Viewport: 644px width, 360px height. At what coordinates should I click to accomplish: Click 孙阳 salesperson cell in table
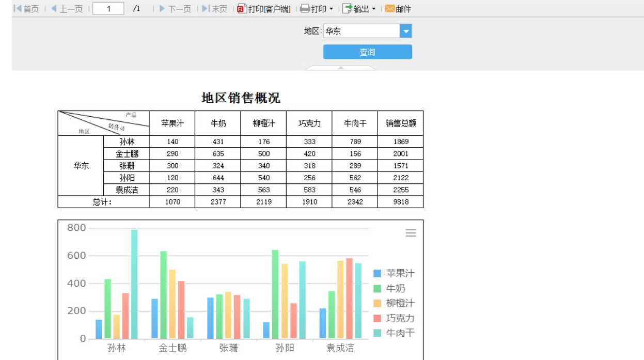[x=127, y=178]
